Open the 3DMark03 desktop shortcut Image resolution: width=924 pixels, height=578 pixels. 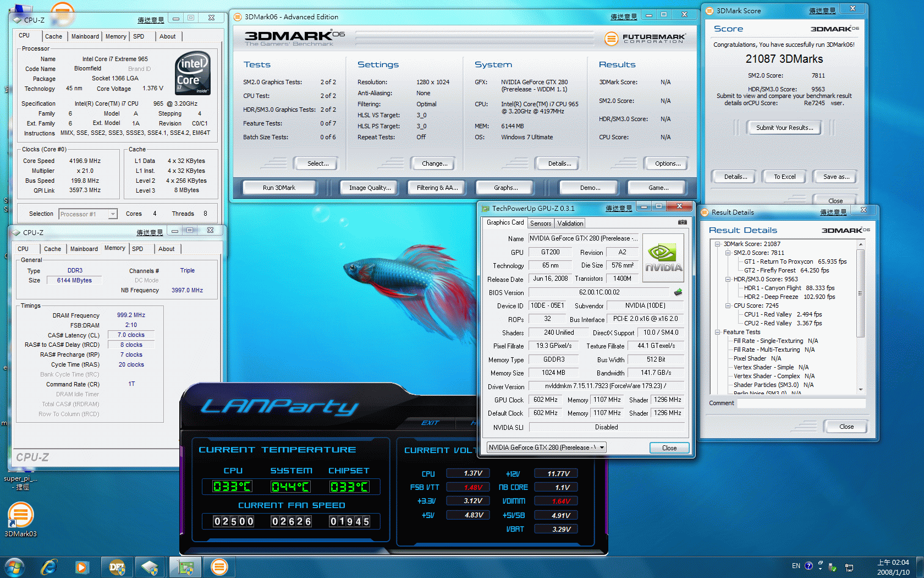pyautogui.click(x=21, y=520)
